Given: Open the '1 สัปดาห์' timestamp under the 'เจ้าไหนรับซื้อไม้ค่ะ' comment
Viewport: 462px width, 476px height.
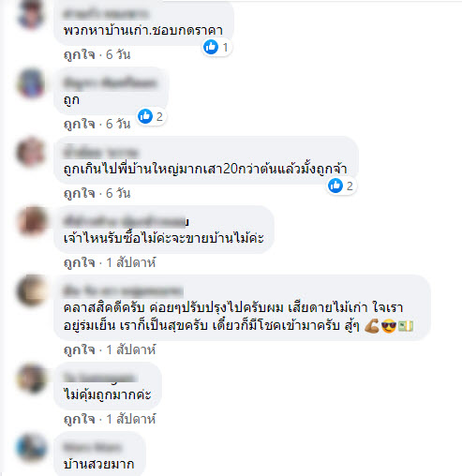Looking at the screenshot, I should tap(131, 263).
